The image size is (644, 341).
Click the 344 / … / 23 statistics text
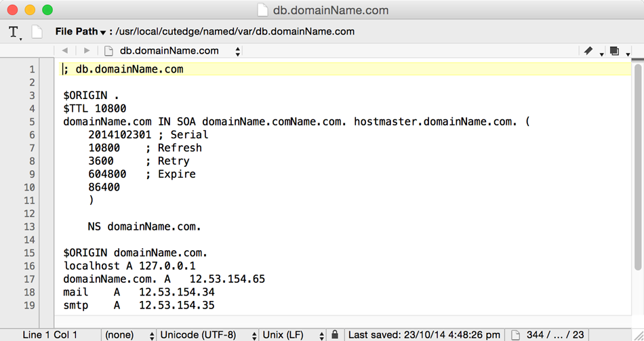point(555,335)
